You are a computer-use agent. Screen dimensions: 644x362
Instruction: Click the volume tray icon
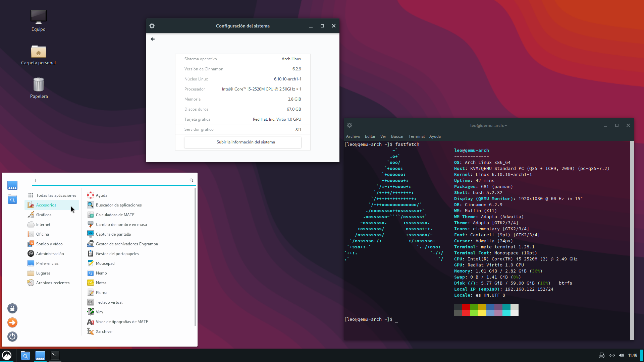[x=622, y=355]
